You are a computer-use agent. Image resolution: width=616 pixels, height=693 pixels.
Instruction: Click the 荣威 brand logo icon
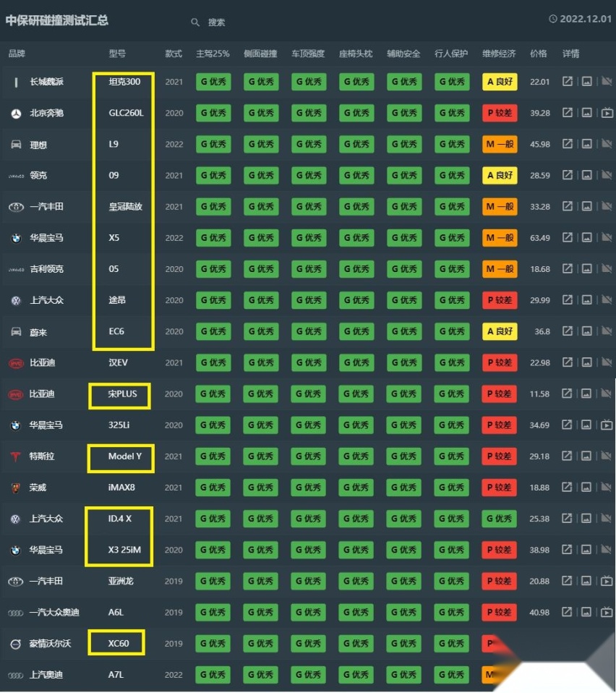coord(15,488)
